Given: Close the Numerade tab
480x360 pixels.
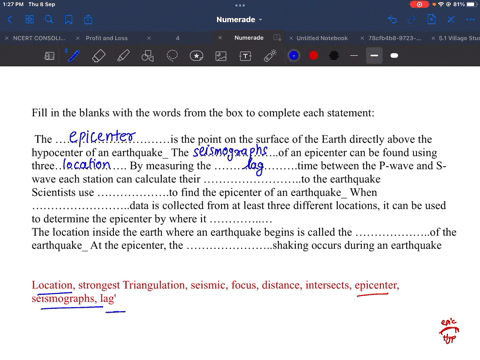Looking at the screenshot, I should point(220,38).
